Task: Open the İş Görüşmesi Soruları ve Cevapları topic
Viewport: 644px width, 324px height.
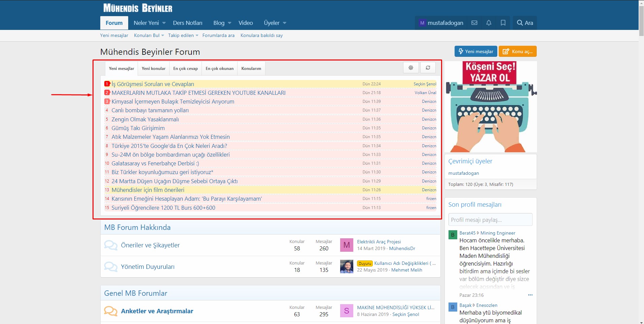Action: click(153, 84)
